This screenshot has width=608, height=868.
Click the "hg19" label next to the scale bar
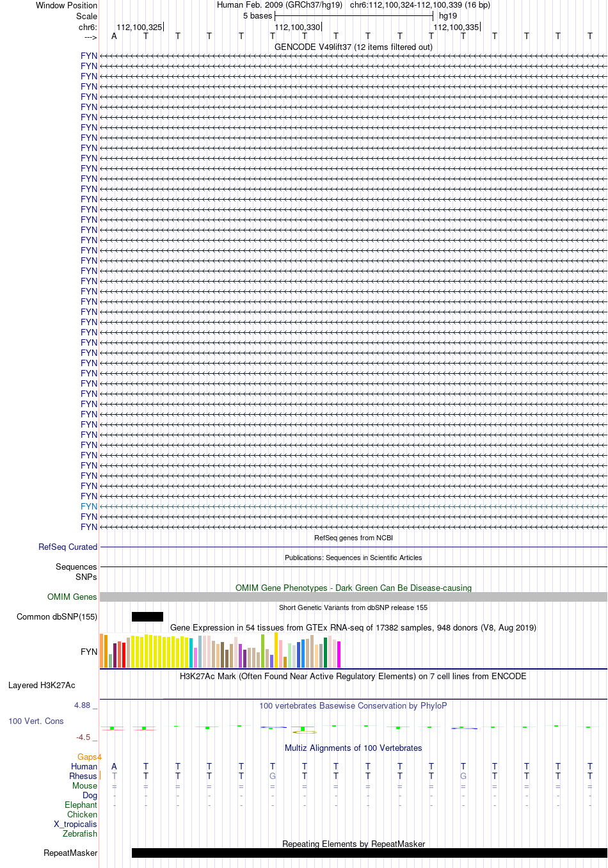448,15
